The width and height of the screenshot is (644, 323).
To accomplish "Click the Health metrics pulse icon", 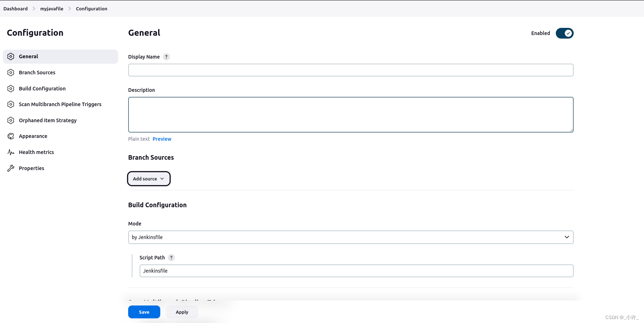I will coord(11,152).
